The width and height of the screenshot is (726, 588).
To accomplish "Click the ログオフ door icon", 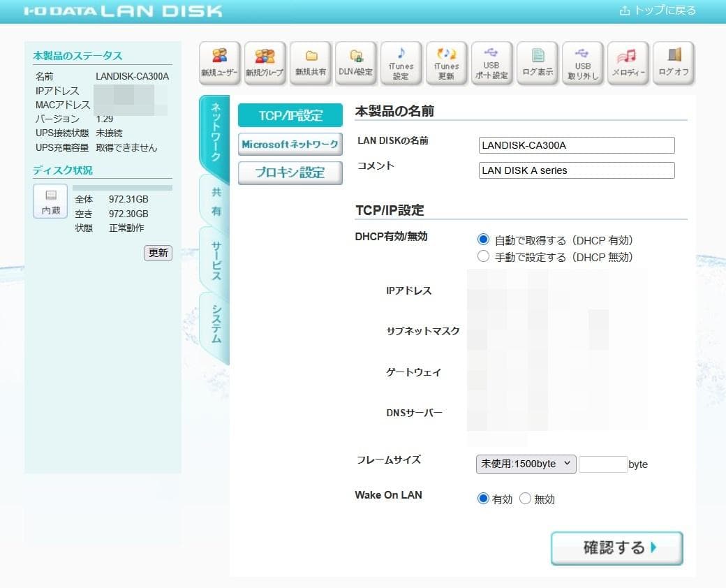I will (673, 63).
